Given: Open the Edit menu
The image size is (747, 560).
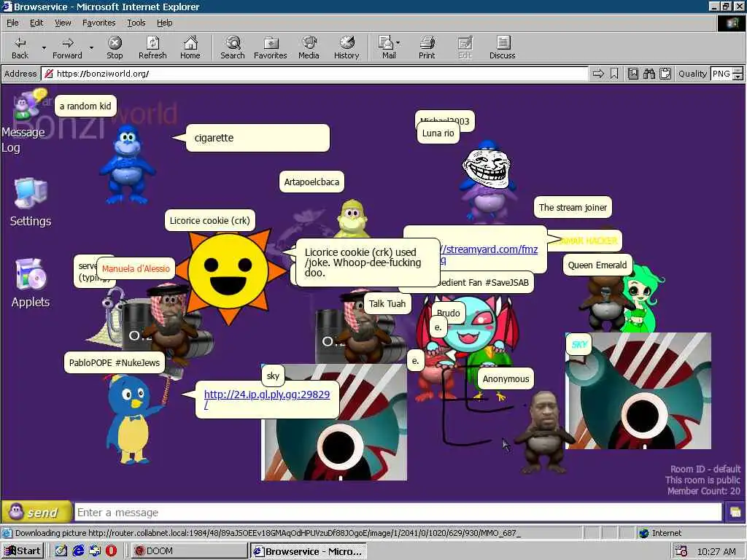Looking at the screenshot, I should coord(36,23).
